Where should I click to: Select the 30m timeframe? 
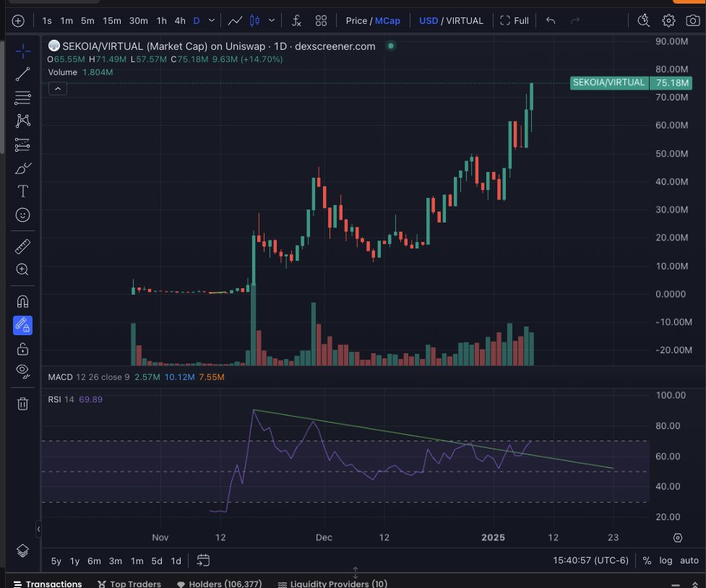coord(138,21)
